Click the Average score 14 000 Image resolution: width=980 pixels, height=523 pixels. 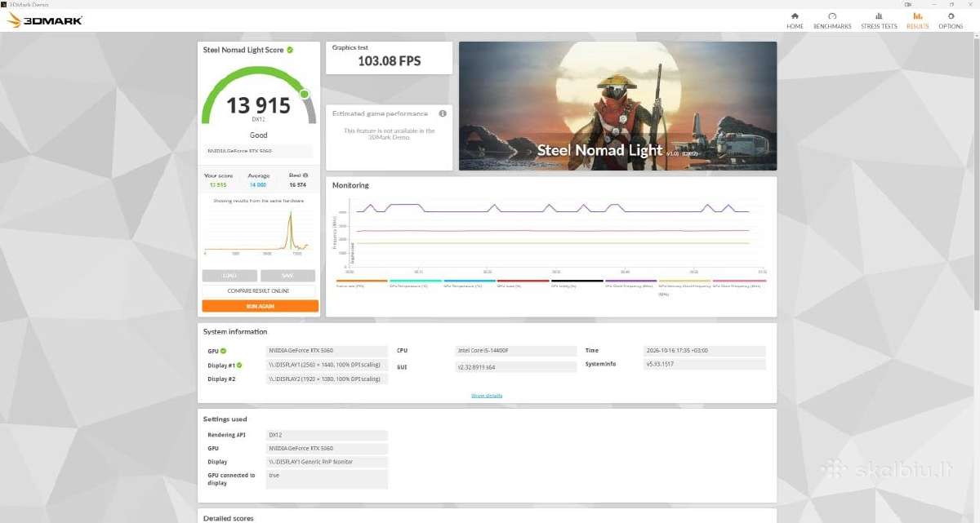pos(258,185)
